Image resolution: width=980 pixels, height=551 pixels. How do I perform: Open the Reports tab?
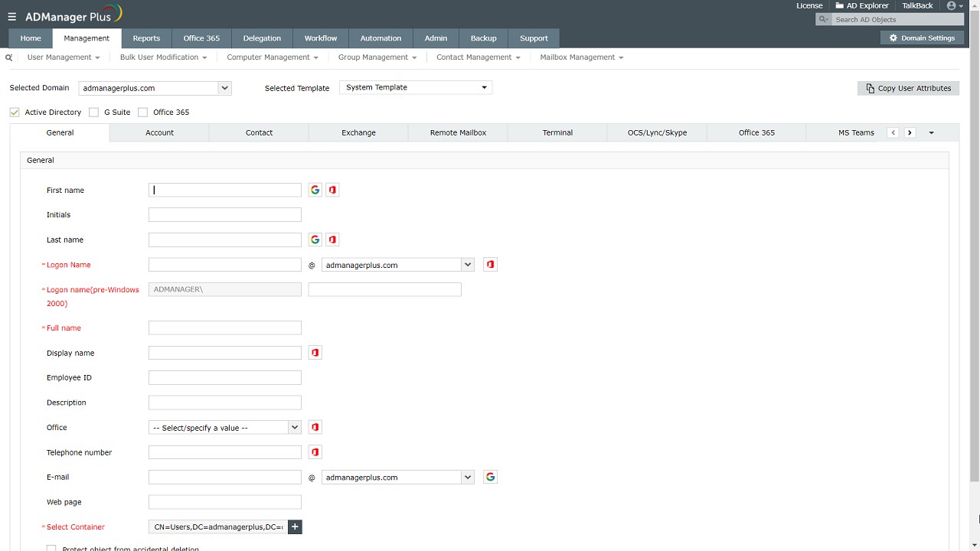pyautogui.click(x=146, y=38)
